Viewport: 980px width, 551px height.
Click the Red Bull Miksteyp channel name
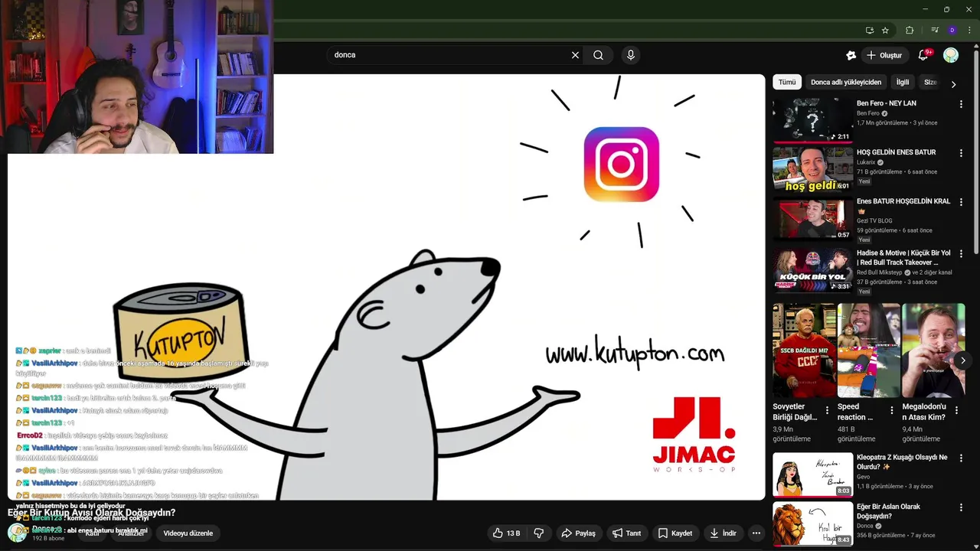880,272
